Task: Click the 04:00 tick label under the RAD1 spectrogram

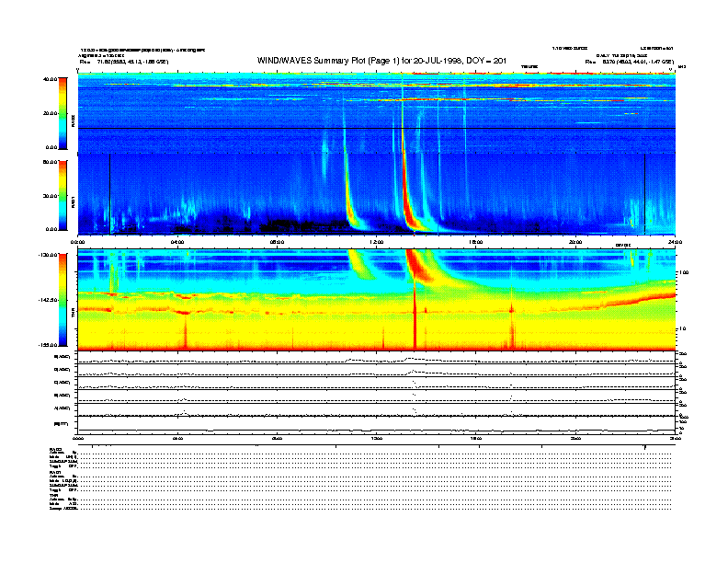Action: point(177,242)
